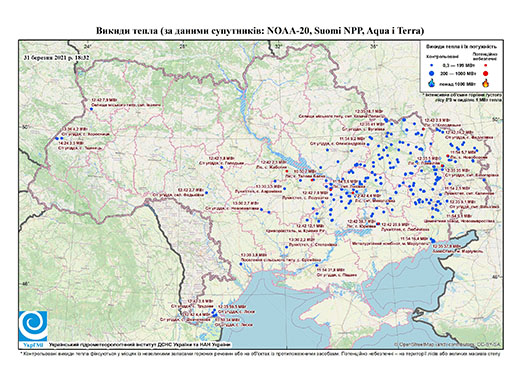This screenshot has width=520, height=368.
Task: Click the institute name footer text
Action: [140, 344]
